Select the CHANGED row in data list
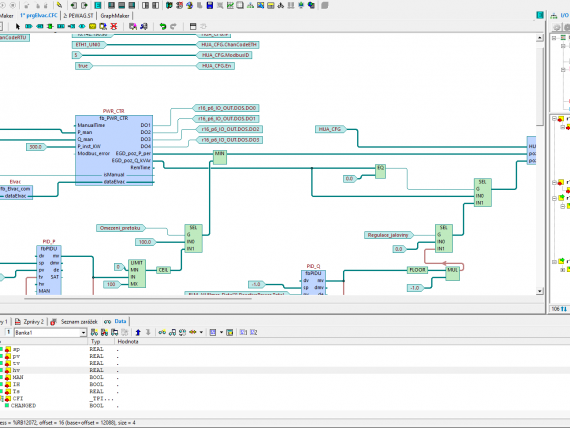The height and width of the screenshot is (428, 570). [285, 405]
